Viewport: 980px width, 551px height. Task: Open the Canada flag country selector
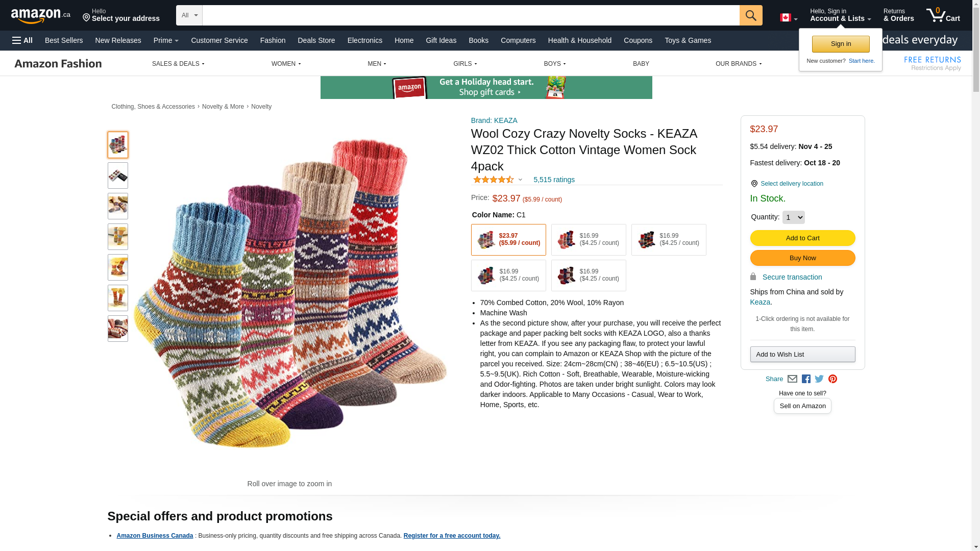789,18
